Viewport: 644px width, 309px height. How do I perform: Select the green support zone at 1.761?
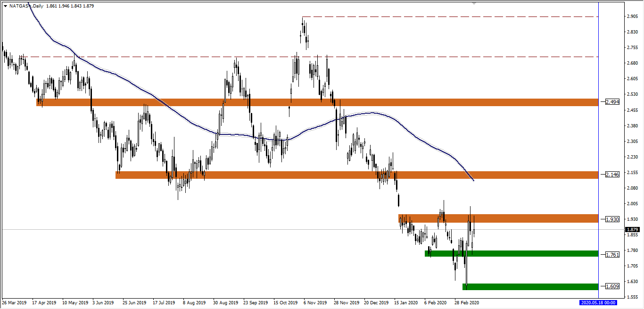coord(519,254)
